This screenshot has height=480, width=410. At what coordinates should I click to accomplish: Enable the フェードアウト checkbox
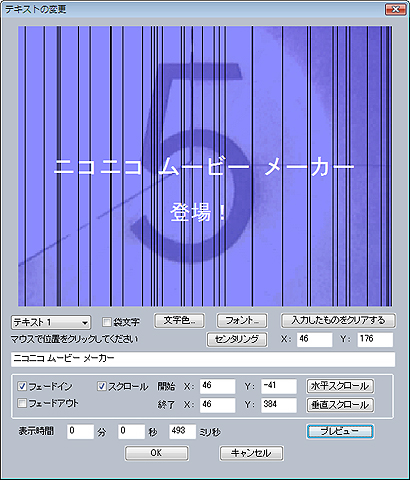point(22,403)
